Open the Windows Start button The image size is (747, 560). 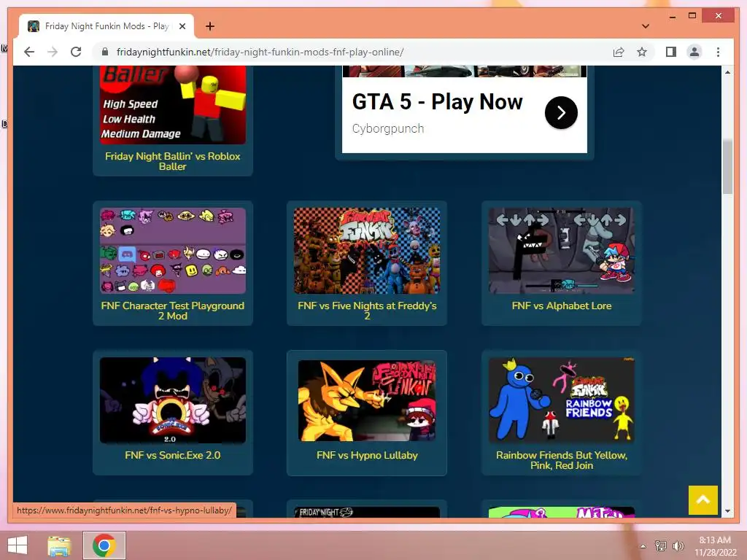[x=18, y=545]
